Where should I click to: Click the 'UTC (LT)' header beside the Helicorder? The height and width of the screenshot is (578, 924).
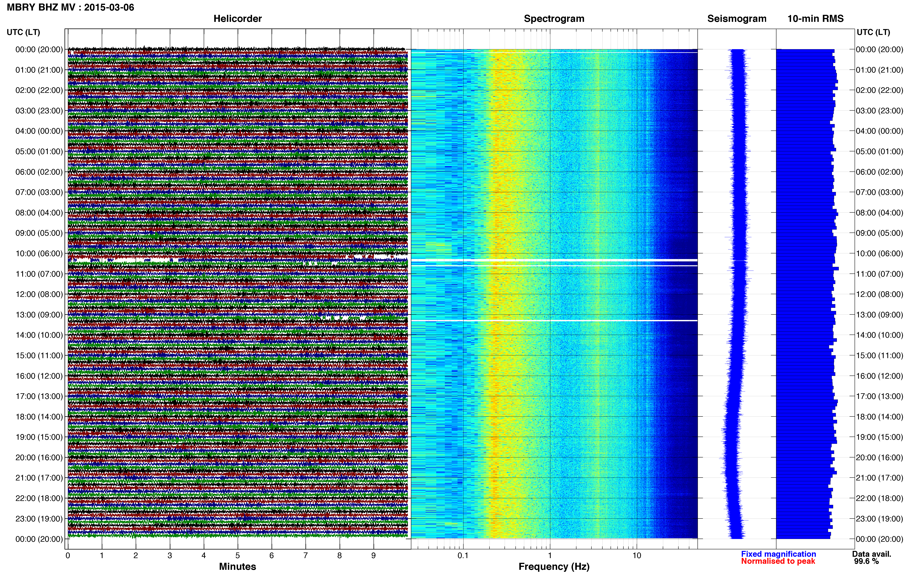tap(23, 32)
